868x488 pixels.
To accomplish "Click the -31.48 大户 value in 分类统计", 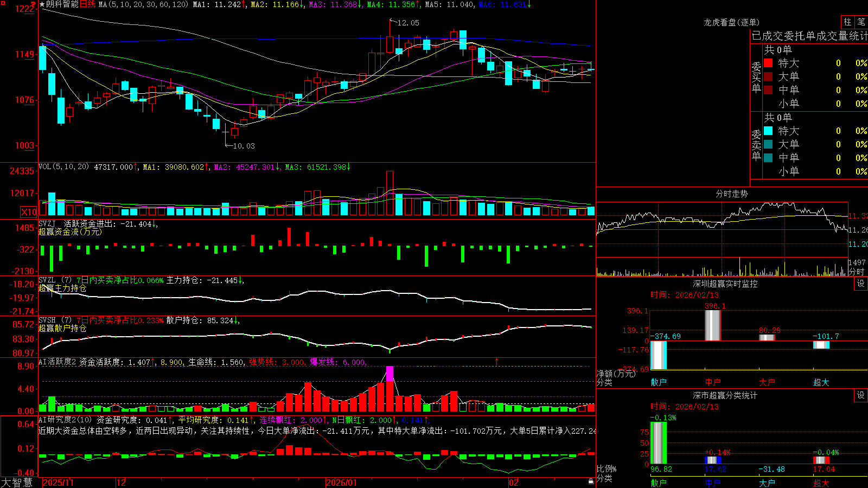I will (x=771, y=469).
